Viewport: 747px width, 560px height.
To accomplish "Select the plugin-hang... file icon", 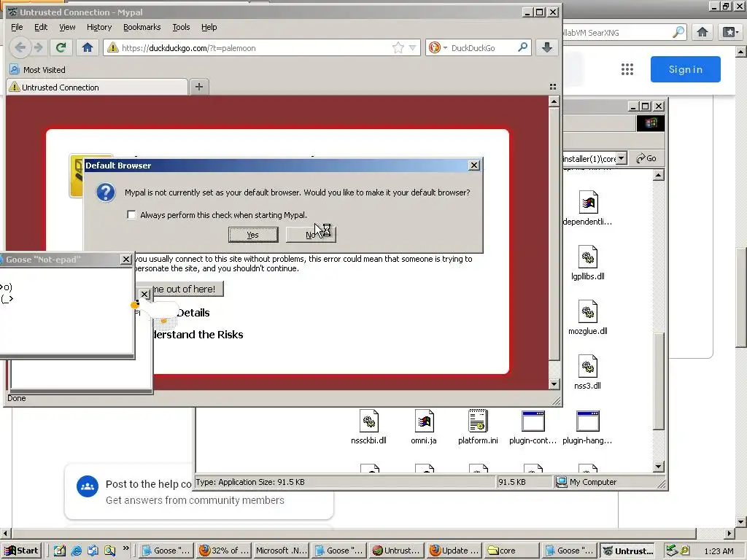I will click(x=587, y=427).
